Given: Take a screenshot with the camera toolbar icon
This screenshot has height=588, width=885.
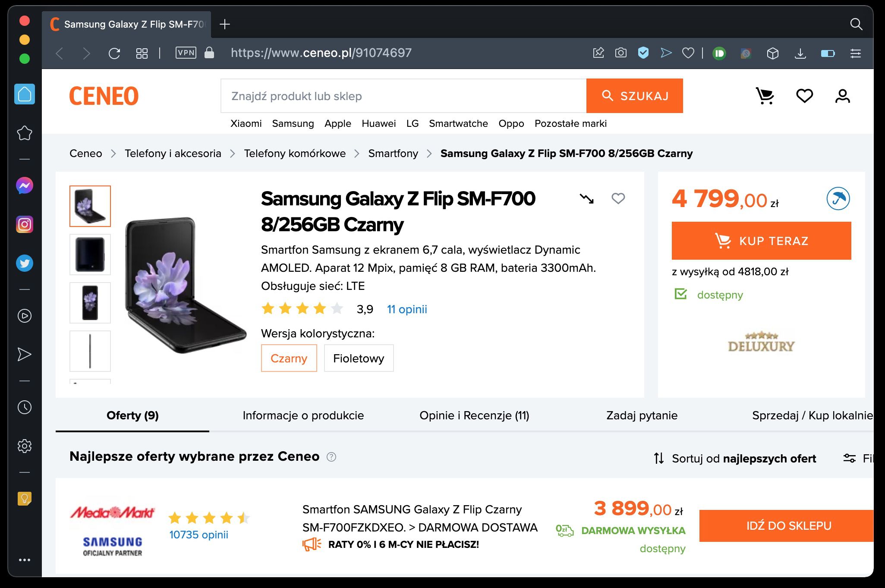Looking at the screenshot, I should [x=620, y=53].
